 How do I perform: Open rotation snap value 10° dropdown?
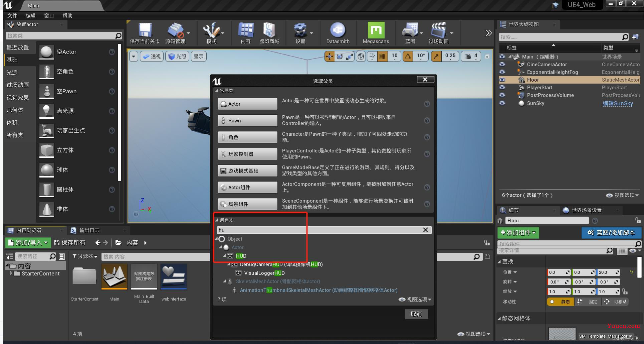coord(421,56)
